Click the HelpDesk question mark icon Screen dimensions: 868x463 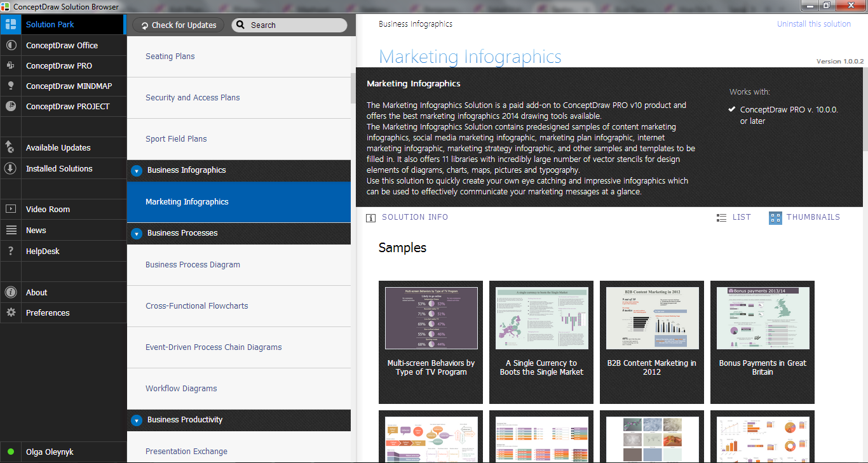[10, 251]
